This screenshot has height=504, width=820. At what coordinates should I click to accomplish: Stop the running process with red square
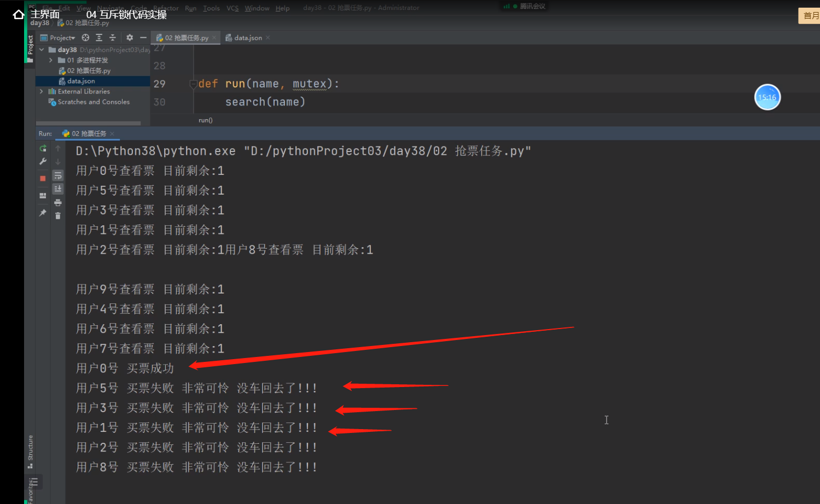(43, 178)
